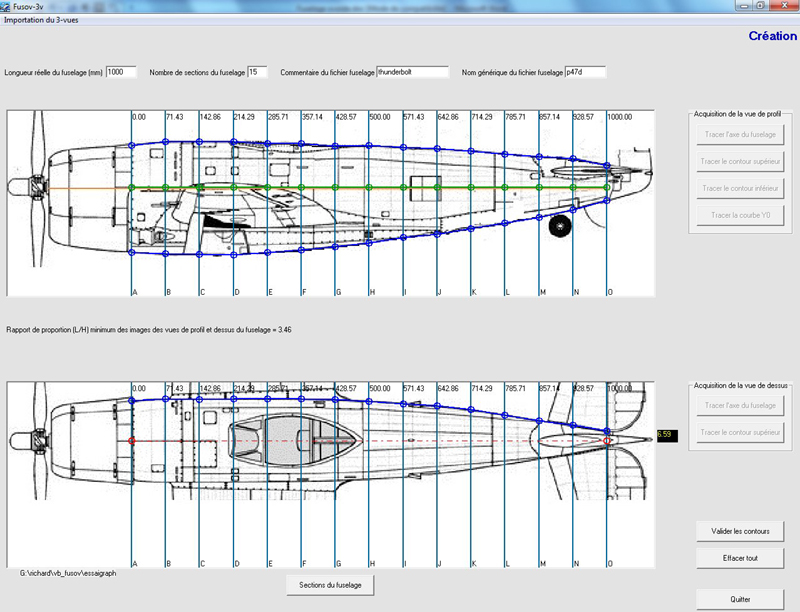Click station value "785.71" in the top view
The height and width of the screenshot is (612, 800).
click(x=516, y=388)
